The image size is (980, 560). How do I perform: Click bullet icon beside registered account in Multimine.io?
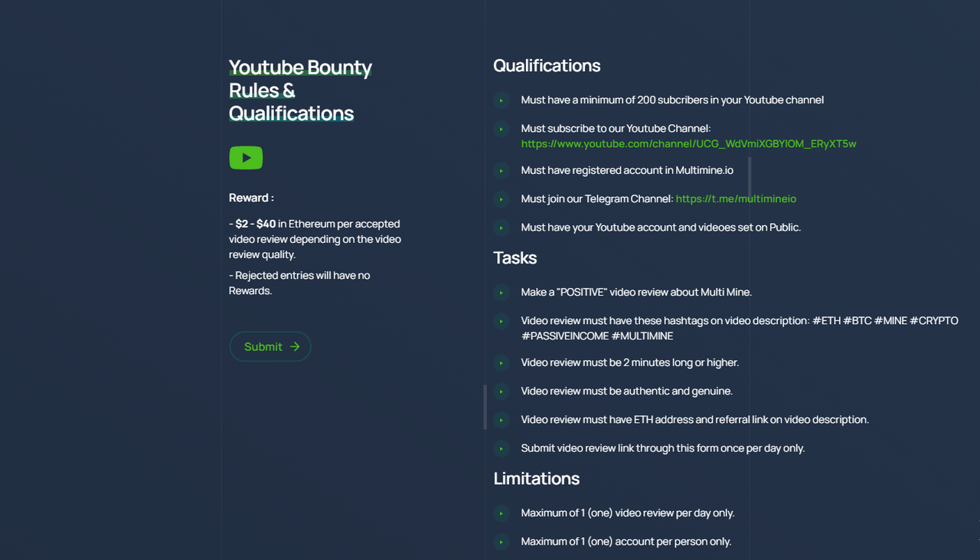[x=501, y=171]
